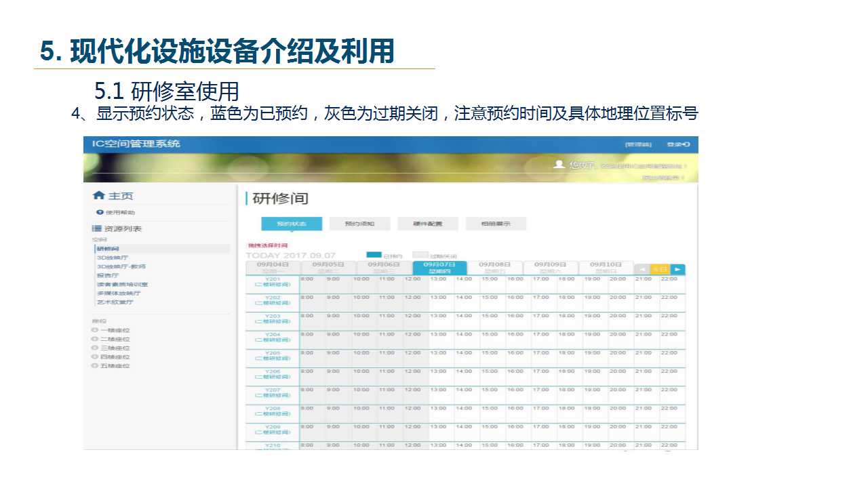Click the yellow 今日 today button
Viewport: 868px width, 488px height.
660,269
